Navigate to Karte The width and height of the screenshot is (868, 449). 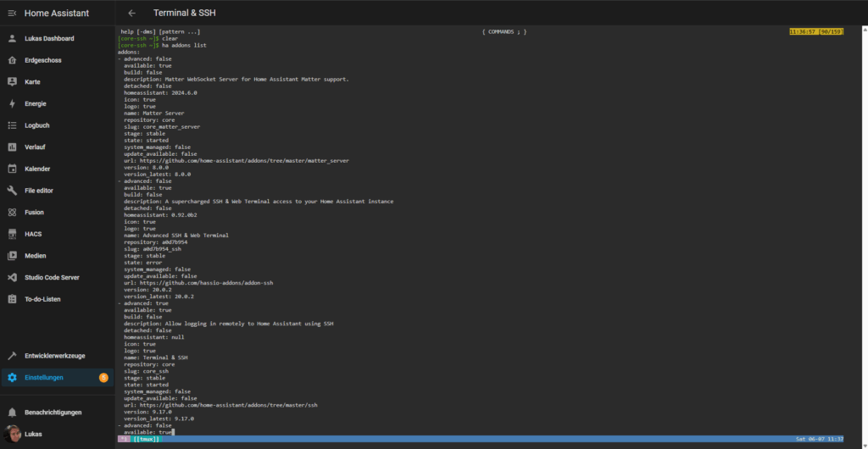pyautogui.click(x=33, y=82)
